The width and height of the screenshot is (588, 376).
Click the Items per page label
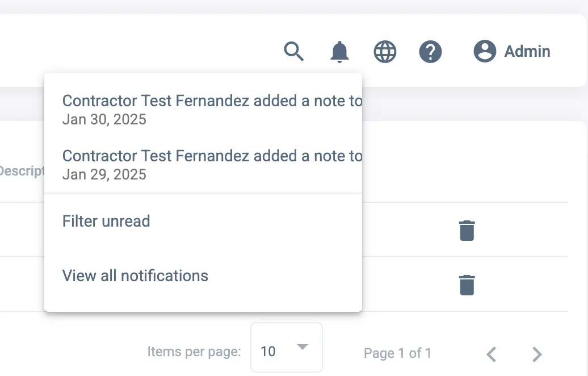194,352
